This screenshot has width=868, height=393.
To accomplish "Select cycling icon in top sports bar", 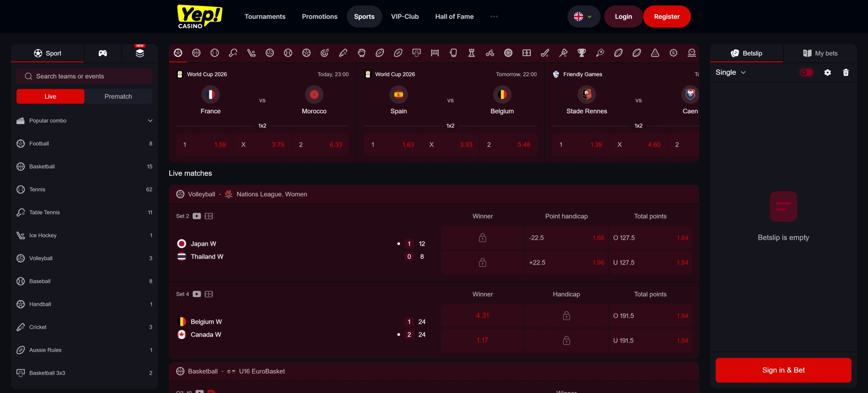I will click(490, 53).
